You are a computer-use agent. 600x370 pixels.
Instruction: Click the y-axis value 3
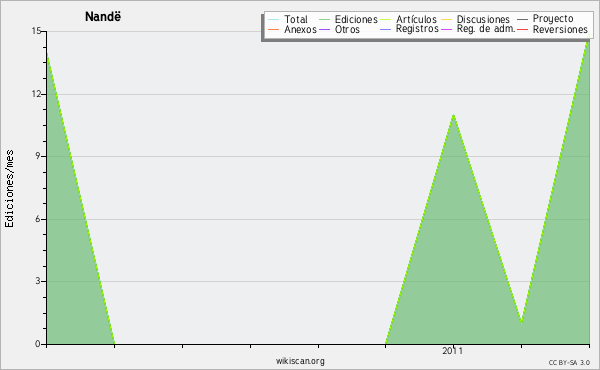point(38,281)
